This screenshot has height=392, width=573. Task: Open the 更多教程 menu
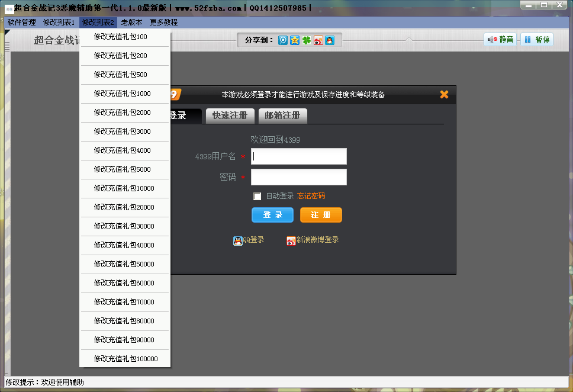coord(163,23)
